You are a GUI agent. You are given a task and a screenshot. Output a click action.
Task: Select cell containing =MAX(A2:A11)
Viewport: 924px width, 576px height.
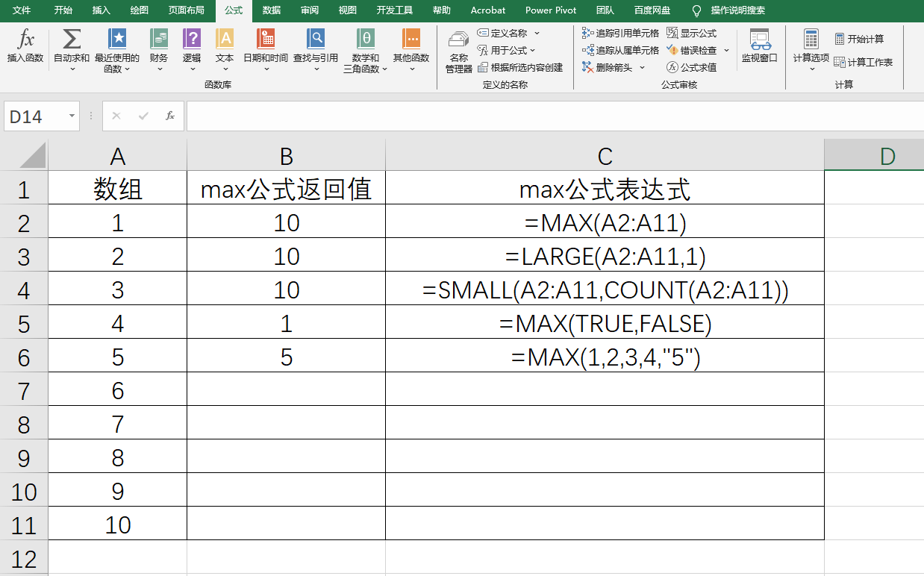click(605, 222)
